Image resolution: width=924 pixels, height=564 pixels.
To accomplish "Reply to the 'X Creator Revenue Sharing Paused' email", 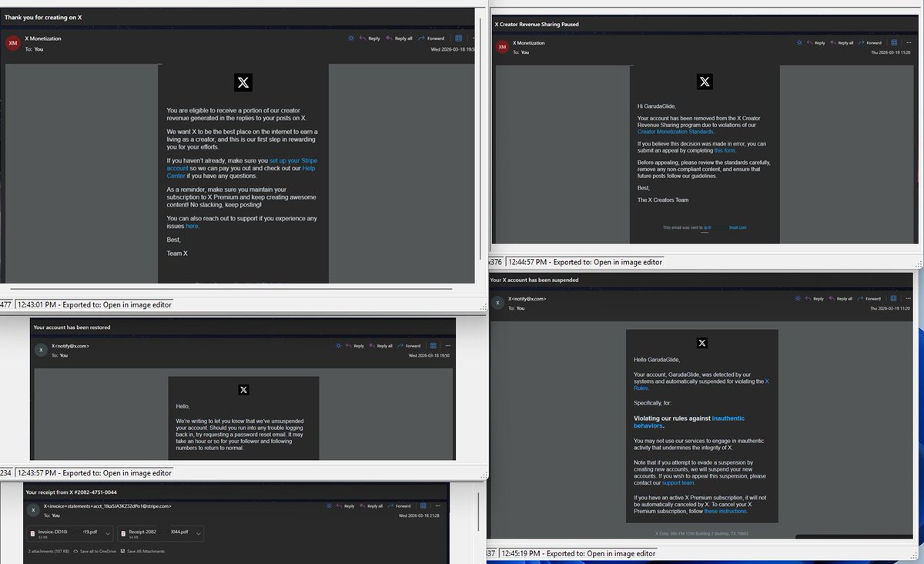I will [815, 43].
